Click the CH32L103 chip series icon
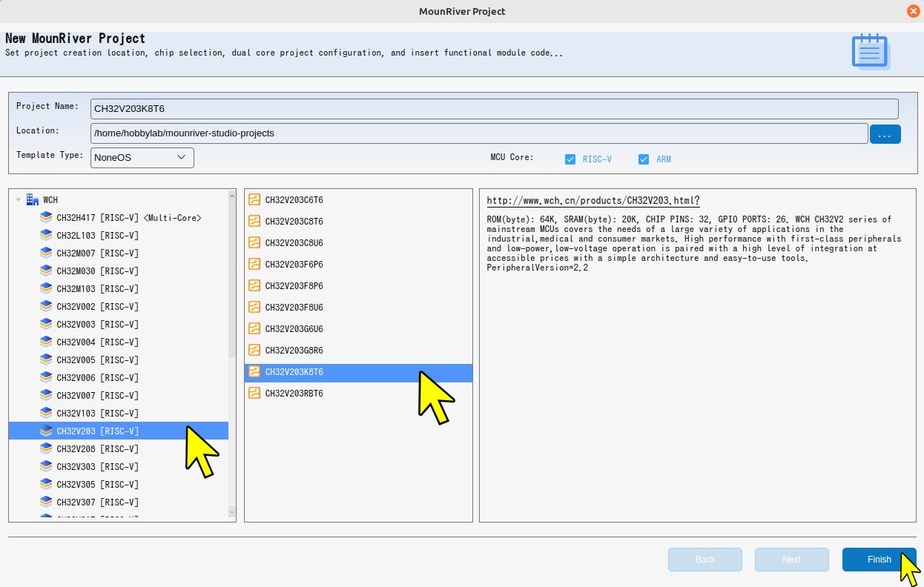 point(46,236)
